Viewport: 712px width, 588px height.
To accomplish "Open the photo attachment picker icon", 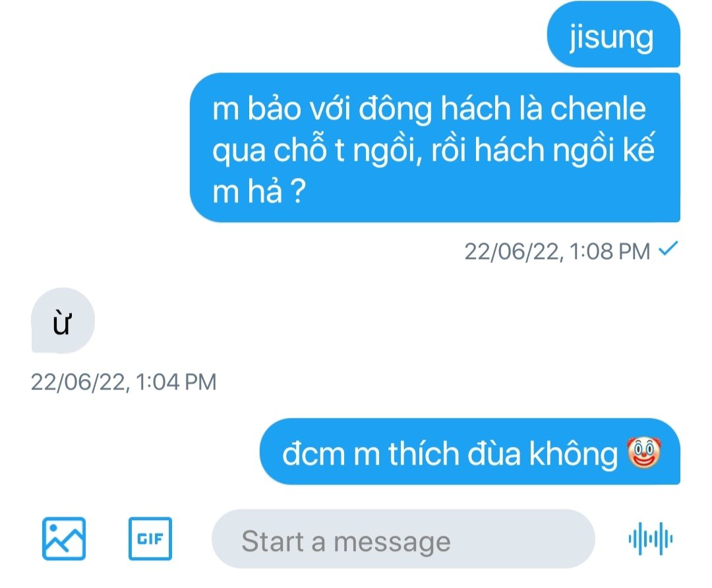I will point(63,539).
